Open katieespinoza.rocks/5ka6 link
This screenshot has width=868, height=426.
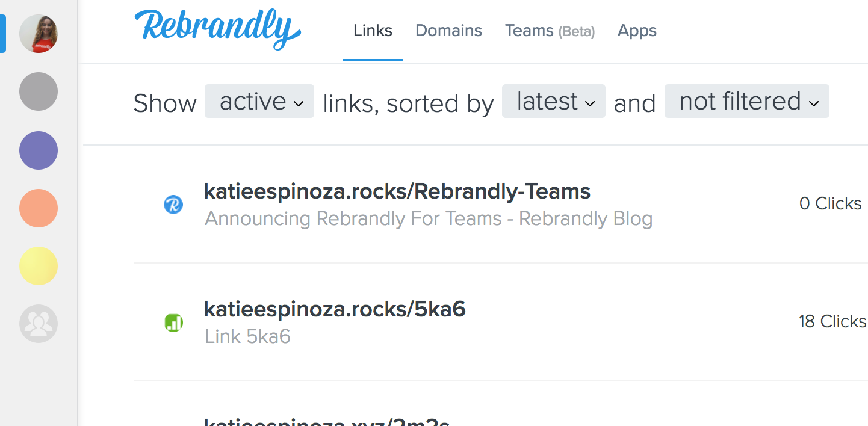tap(335, 309)
